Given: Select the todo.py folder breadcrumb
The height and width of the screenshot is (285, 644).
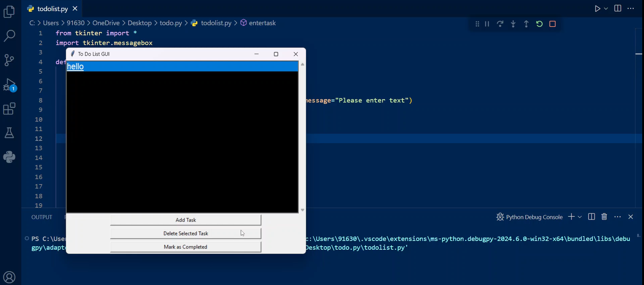Looking at the screenshot, I should (171, 23).
